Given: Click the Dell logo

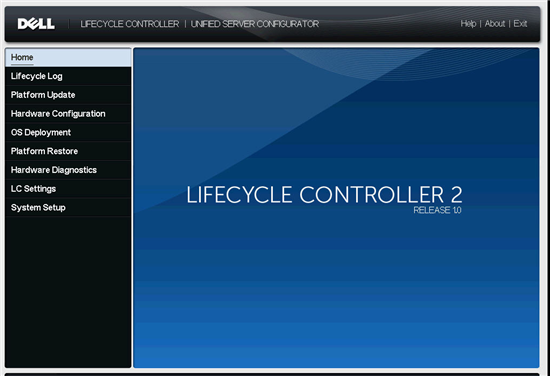Looking at the screenshot, I should click(36, 24).
